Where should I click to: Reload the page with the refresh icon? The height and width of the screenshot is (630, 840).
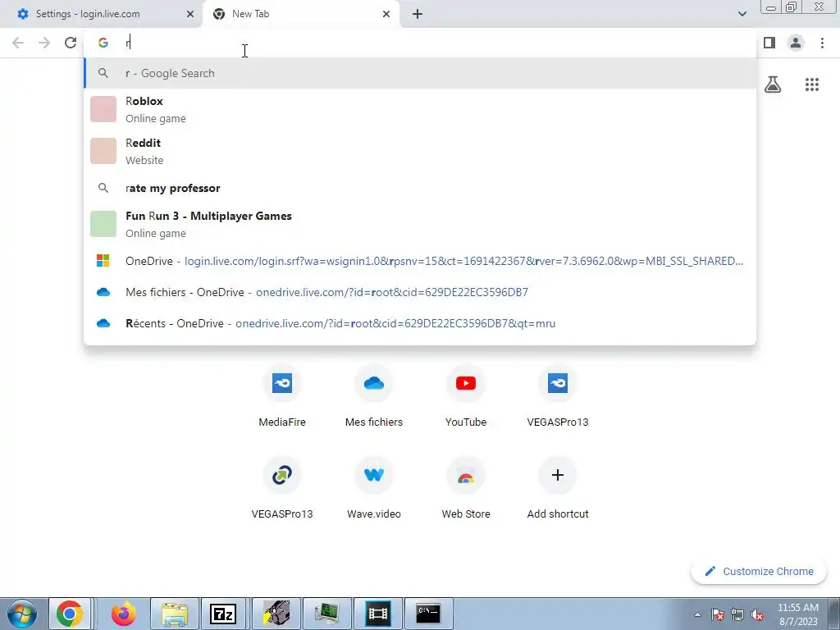71,43
